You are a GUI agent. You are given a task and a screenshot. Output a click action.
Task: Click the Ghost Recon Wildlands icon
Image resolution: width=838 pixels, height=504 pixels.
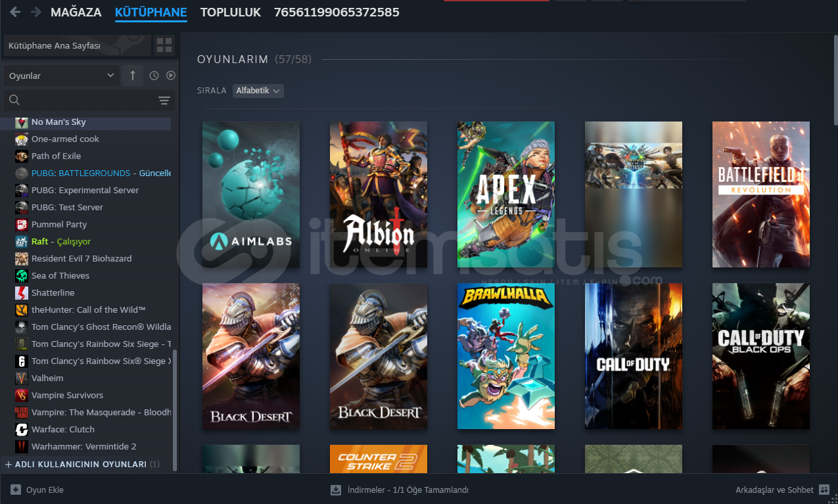pos(22,327)
